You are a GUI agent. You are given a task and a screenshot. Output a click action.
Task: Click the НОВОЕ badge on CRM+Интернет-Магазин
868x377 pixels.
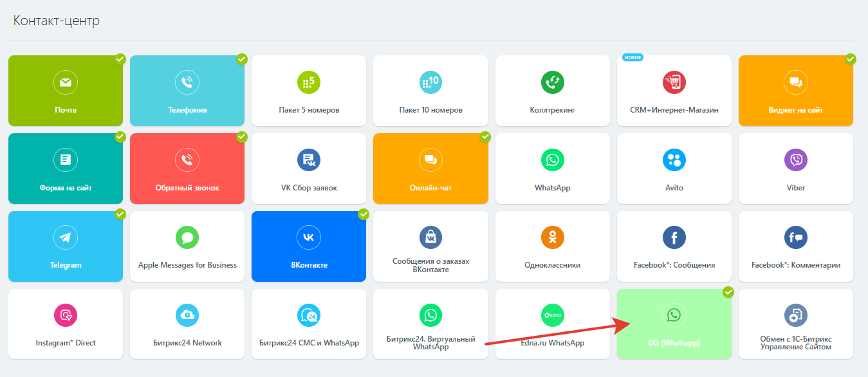tap(633, 58)
